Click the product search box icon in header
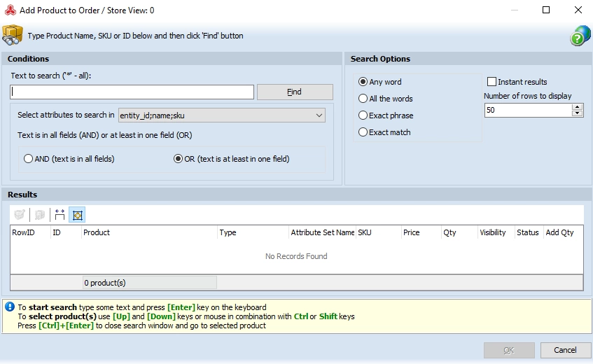 (x=12, y=35)
